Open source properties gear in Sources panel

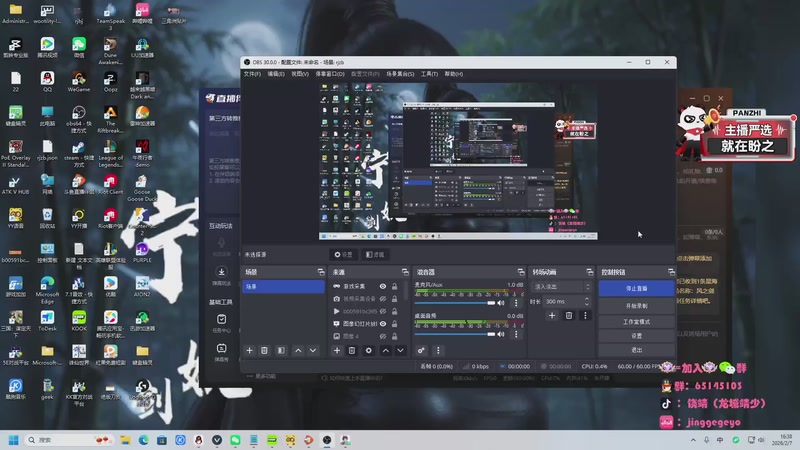[368, 351]
